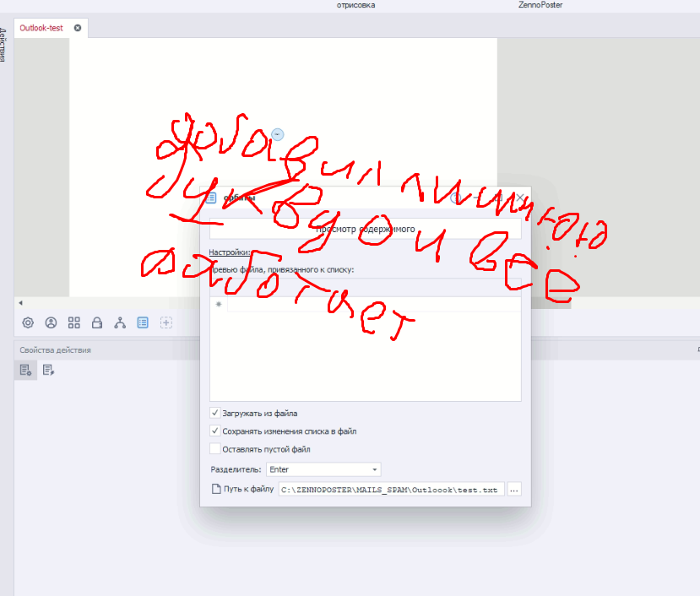This screenshot has width=700, height=596.
Task: Enable Оставлять пустой файл checkbox
Action: point(214,448)
